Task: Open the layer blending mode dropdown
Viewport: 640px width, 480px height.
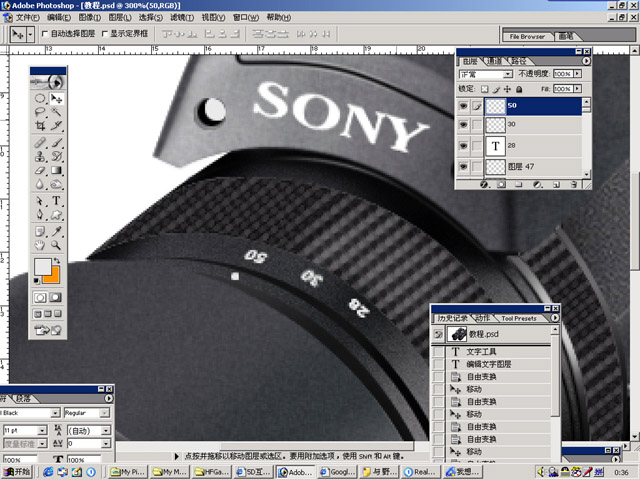Action: [x=507, y=74]
